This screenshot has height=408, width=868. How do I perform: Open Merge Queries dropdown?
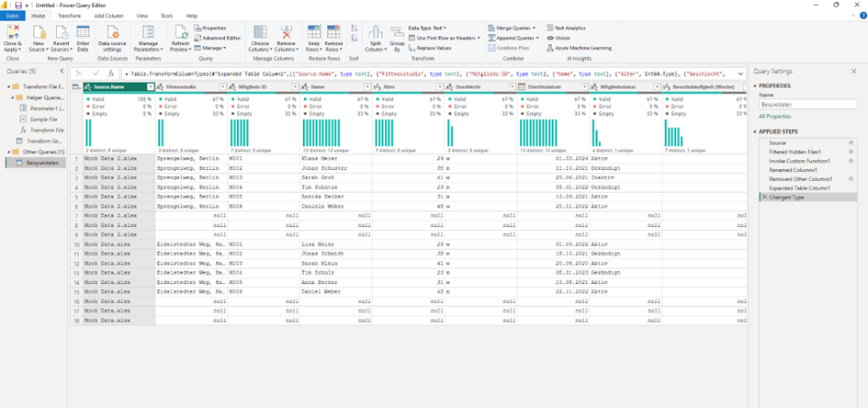tap(512, 28)
